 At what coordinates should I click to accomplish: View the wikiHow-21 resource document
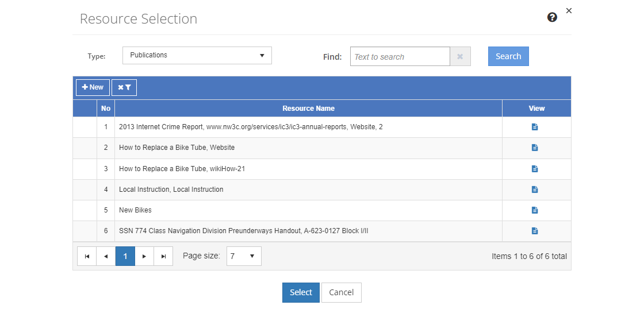pos(535,169)
